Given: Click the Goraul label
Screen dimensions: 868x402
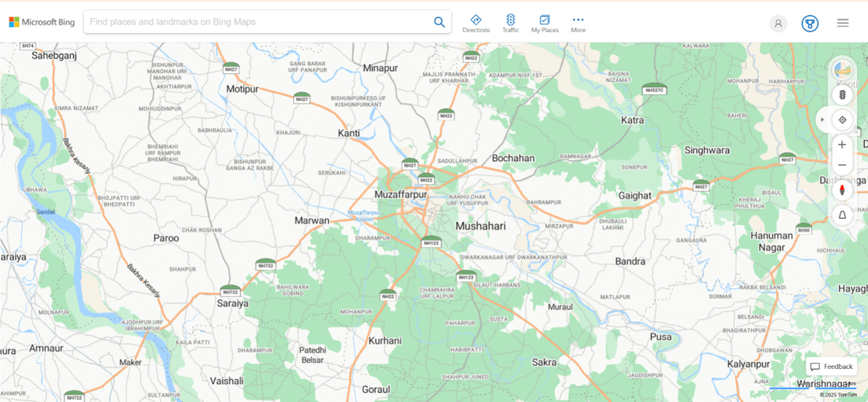Looking at the screenshot, I should coord(376,389).
